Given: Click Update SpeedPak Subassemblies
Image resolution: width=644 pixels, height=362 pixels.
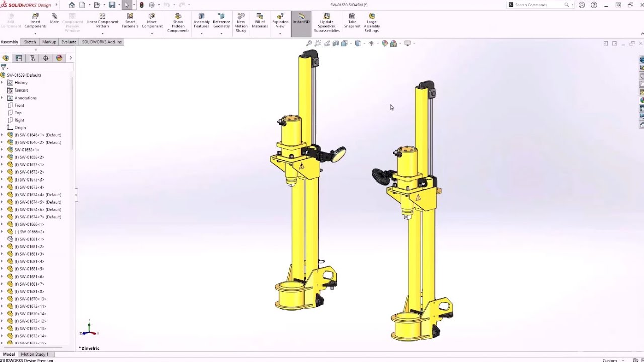Looking at the screenshot, I should (327, 23).
